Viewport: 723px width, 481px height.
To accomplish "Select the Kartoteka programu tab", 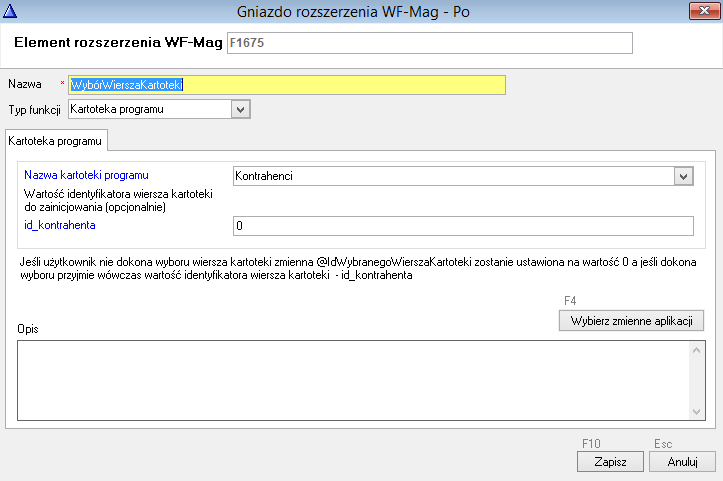I will [x=55, y=141].
